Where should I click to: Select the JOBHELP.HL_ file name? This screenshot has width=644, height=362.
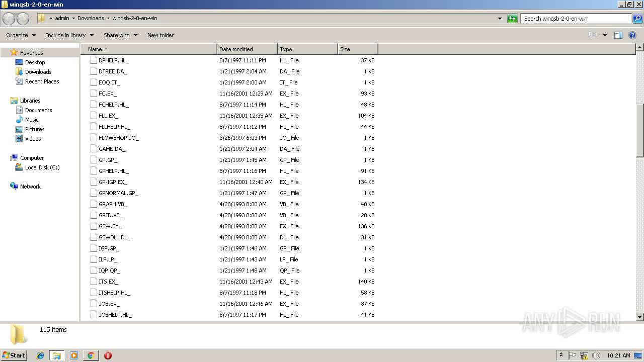coord(115,315)
